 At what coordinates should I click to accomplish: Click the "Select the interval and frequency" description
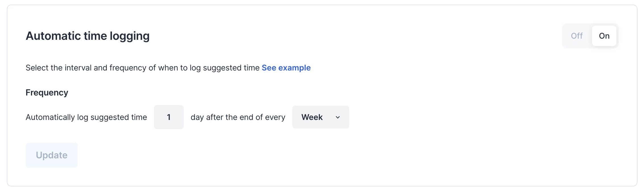pyautogui.click(x=142, y=68)
